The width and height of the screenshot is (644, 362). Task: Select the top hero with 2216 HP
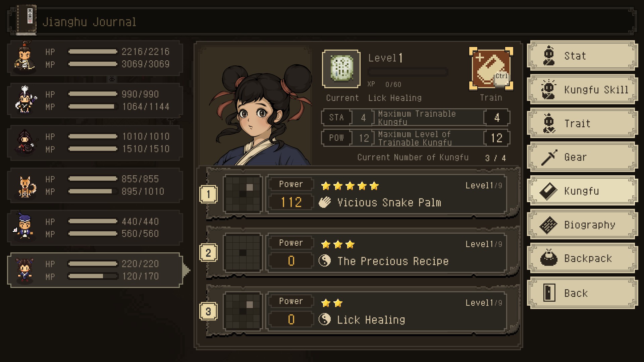tap(95, 58)
